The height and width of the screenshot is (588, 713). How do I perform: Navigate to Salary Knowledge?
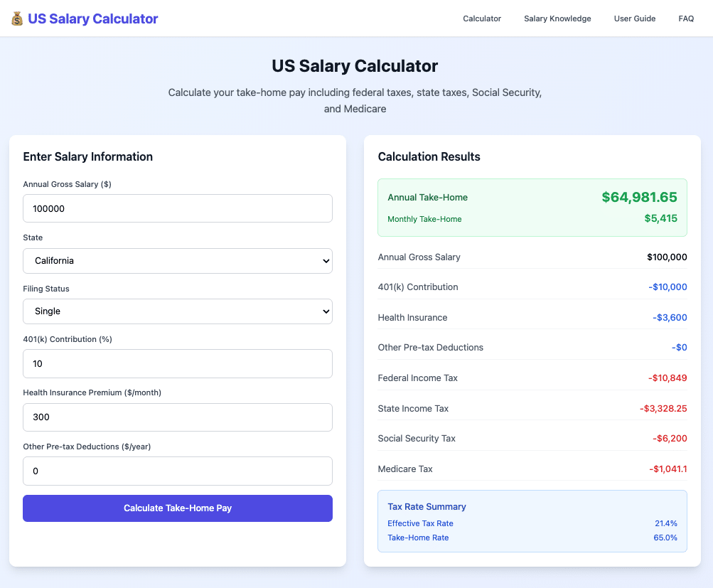[x=557, y=18]
